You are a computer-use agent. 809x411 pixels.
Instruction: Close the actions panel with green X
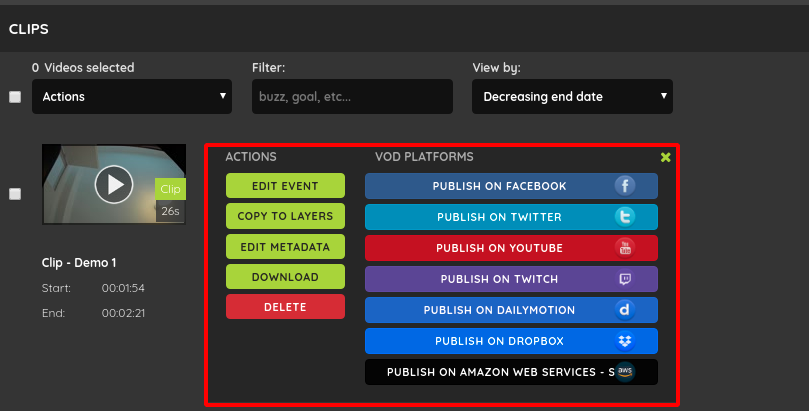tap(666, 157)
